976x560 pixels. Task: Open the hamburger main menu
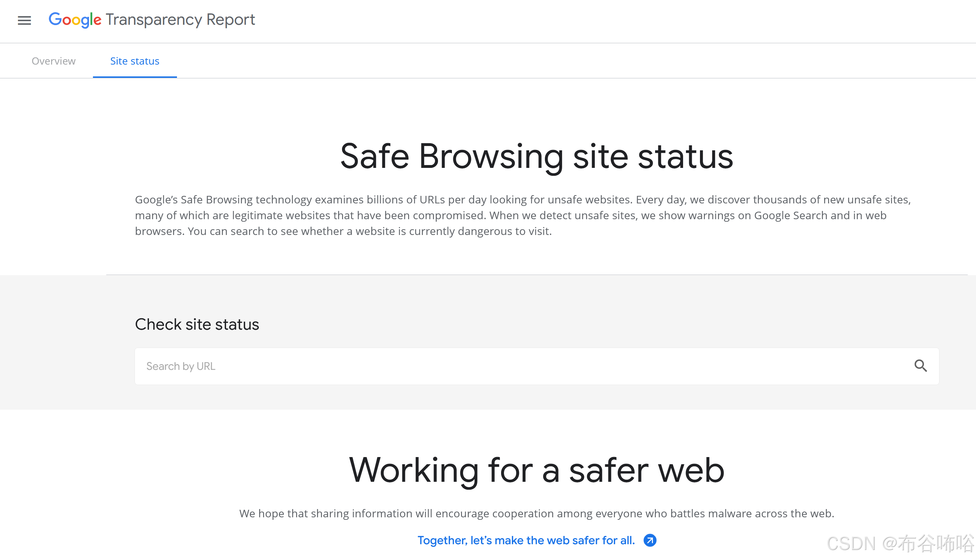click(24, 20)
